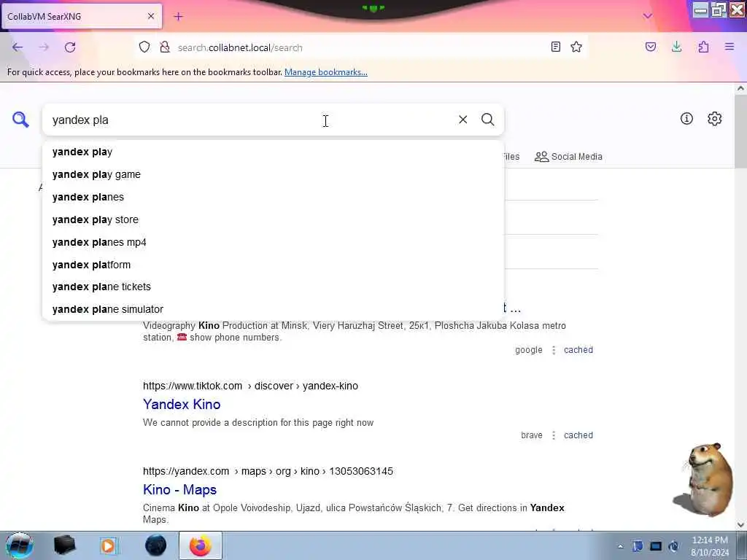Open the Manage bookmarks link
Screen dimensions: 747x560
(x=326, y=72)
